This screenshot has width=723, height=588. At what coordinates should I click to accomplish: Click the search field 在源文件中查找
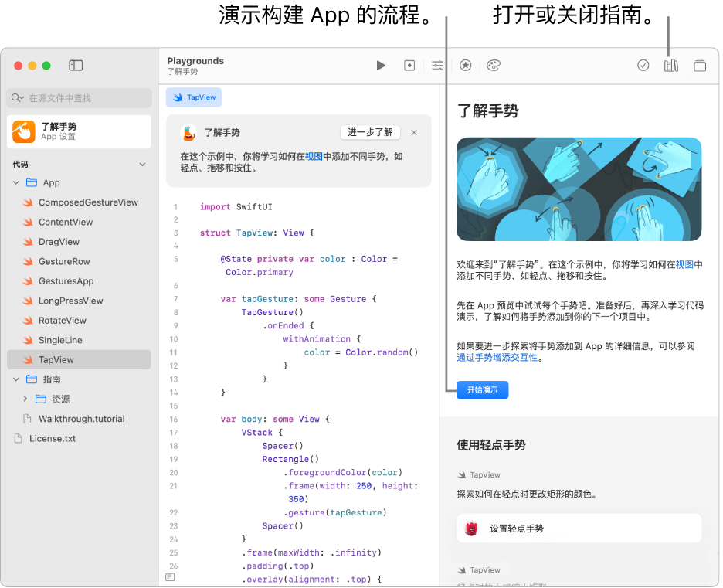click(80, 98)
